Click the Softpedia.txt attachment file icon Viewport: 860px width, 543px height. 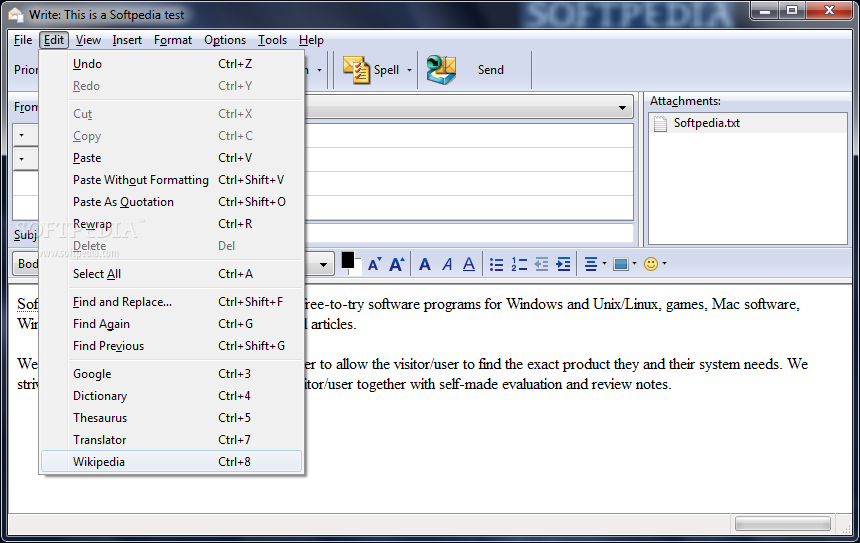point(660,124)
